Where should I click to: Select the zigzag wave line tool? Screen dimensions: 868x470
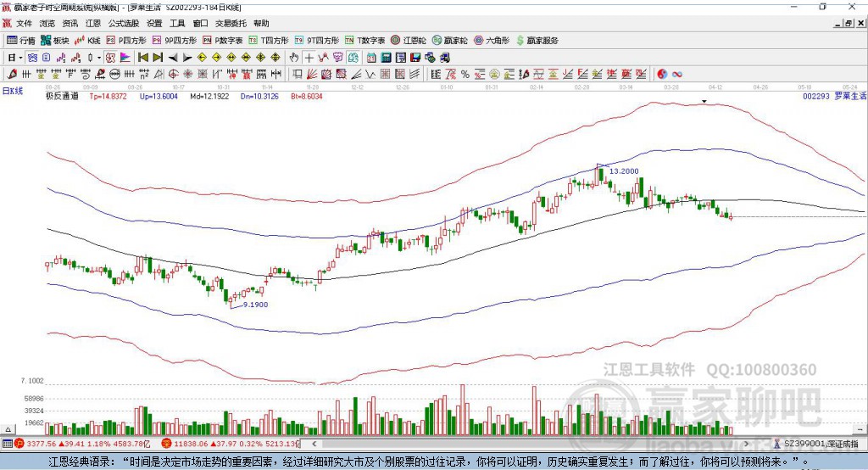tap(370, 75)
